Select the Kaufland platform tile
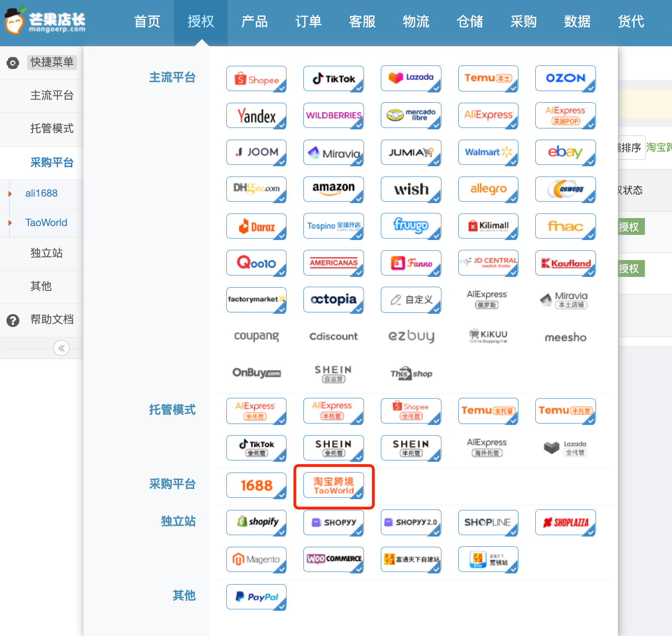Image resolution: width=672 pixels, height=636 pixels. click(x=565, y=263)
